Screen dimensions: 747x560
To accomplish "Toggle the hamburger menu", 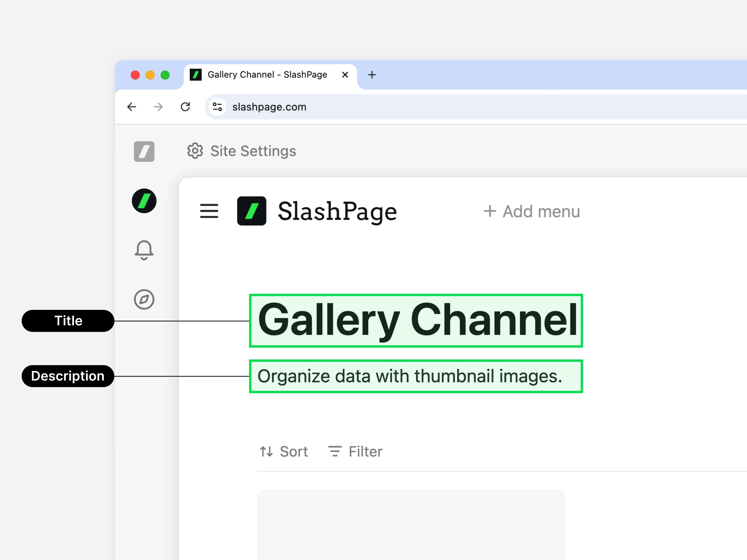I will [209, 211].
